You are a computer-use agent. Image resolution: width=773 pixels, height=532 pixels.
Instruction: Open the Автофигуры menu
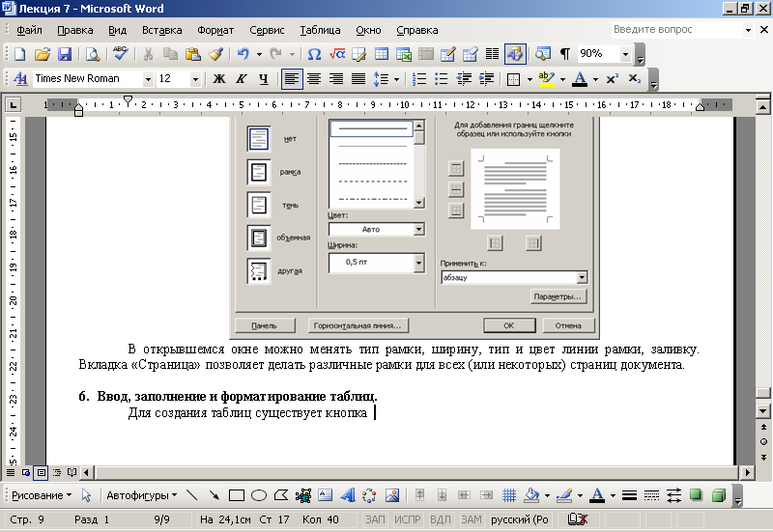point(141,495)
